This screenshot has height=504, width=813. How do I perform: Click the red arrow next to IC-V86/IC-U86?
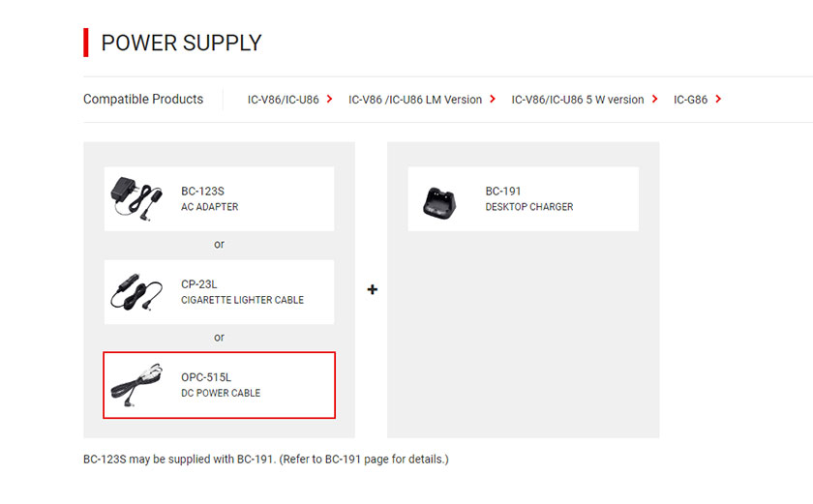pos(329,99)
